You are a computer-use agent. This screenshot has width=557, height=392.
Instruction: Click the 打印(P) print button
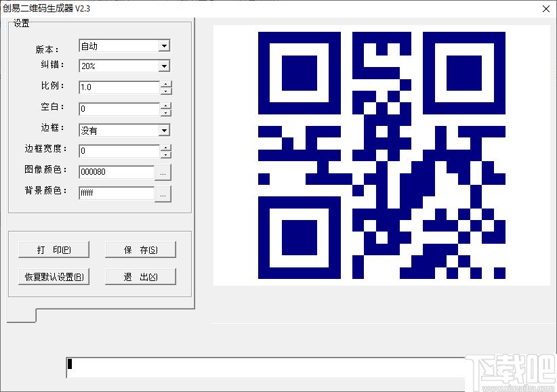click(54, 250)
